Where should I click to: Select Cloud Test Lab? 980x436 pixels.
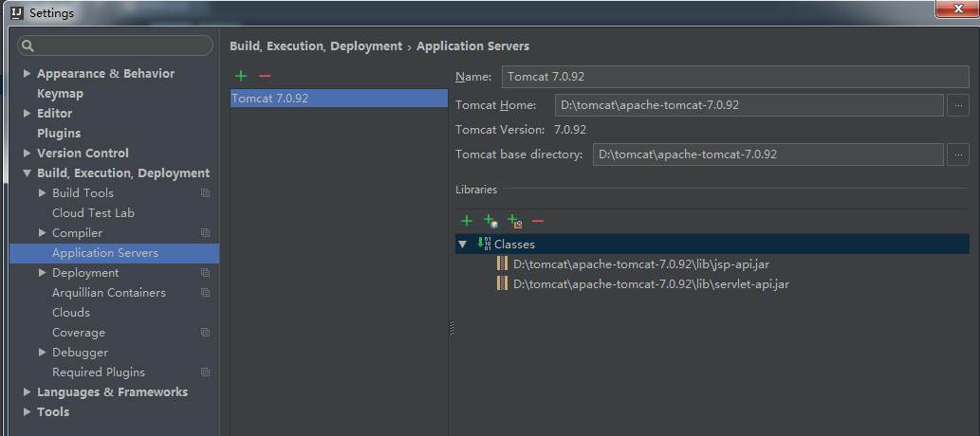(x=93, y=213)
